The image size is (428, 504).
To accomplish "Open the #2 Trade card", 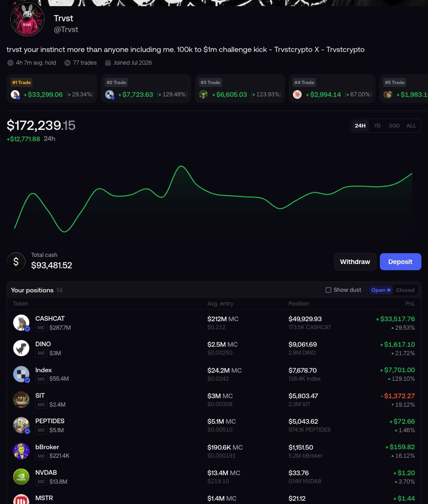I will point(146,89).
